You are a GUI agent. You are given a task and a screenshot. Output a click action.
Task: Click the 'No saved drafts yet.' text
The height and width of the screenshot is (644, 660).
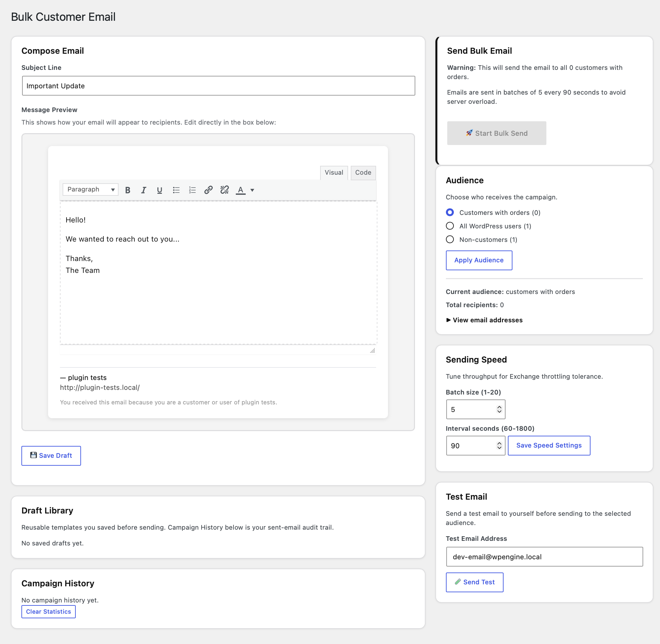(x=52, y=543)
